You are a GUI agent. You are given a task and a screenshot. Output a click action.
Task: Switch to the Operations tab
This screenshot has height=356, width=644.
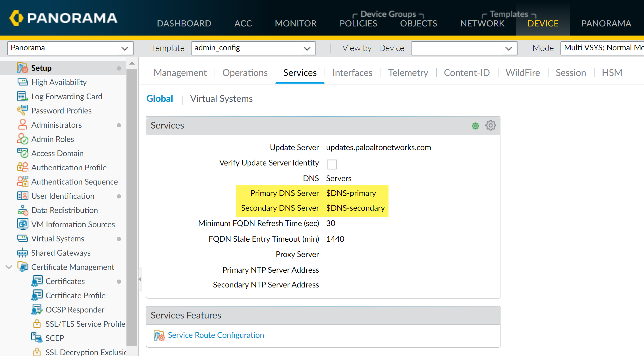click(x=245, y=73)
